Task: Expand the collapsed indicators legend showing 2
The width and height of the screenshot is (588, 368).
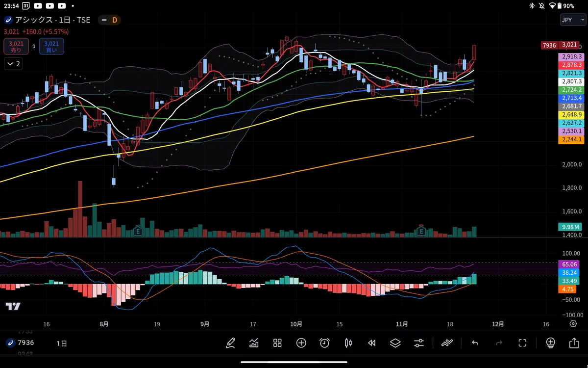Action: (13, 63)
